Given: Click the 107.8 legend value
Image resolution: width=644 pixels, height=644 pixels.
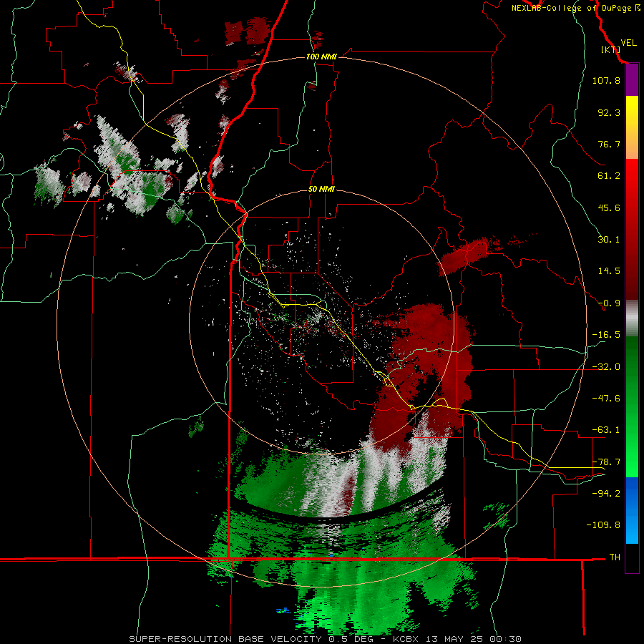Looking at the screenshot, I should 606,80.
